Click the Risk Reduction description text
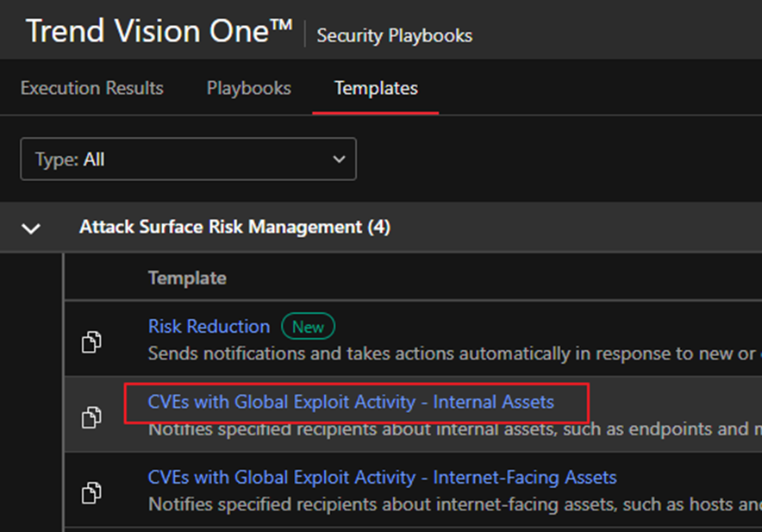Viewport: 762px width, 532px height. (x=448, y=354)
